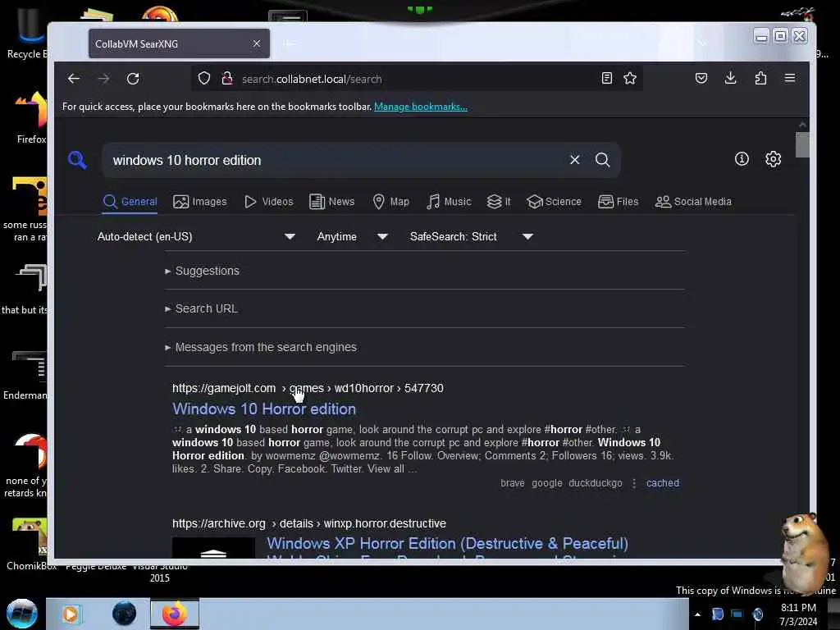Click the insecure connection padlock icon
The width and height of the screenshot is (840, 630).
coord(227,79)
